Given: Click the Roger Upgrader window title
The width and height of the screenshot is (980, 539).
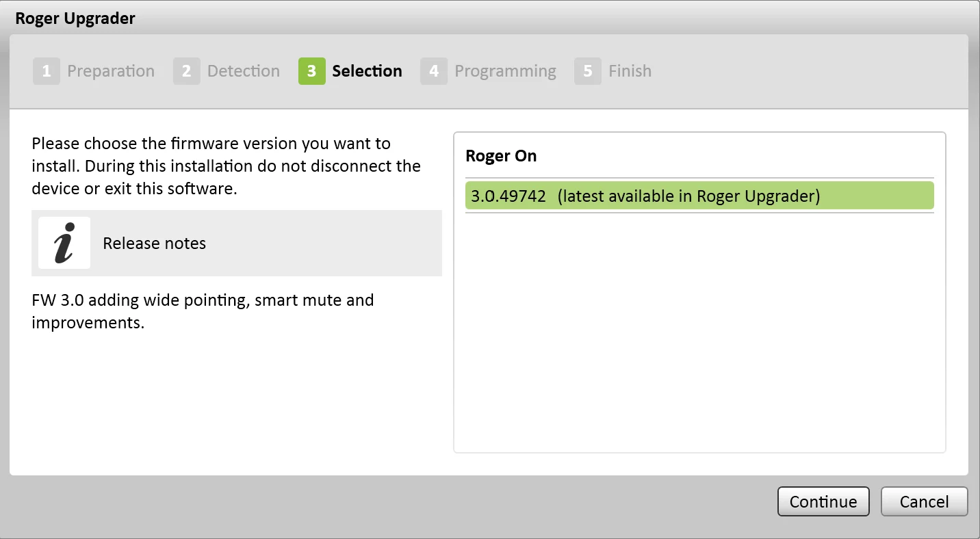Looking at the screenshot, I should 75,18.
